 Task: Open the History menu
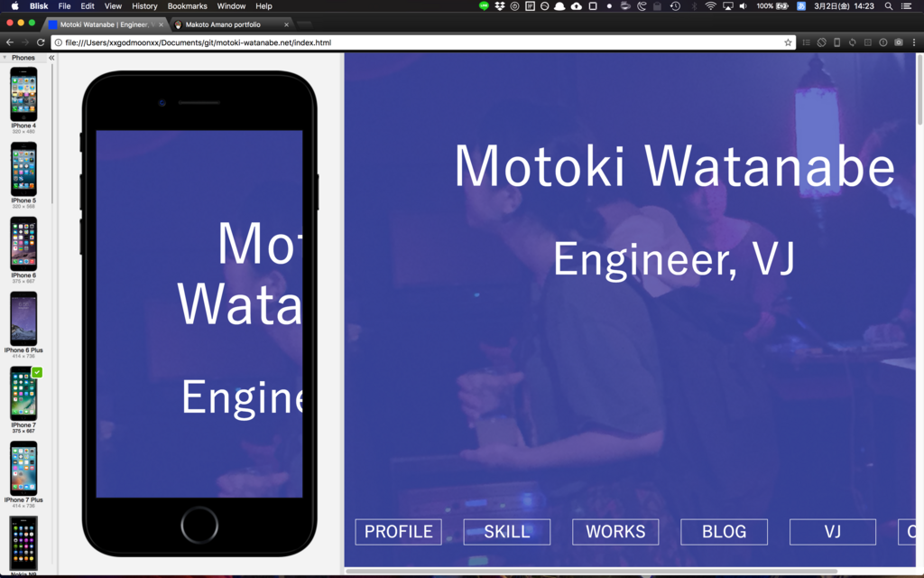click(x=144, y=6)
